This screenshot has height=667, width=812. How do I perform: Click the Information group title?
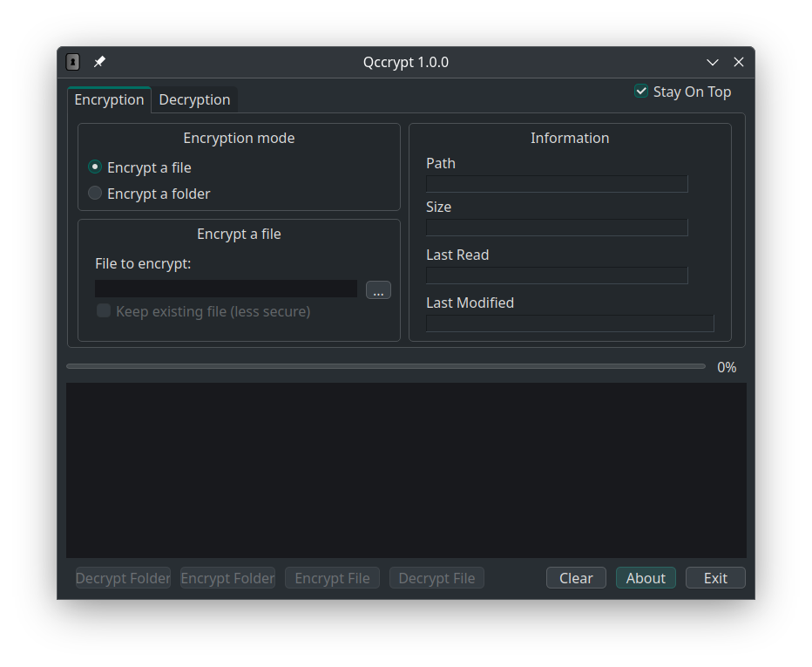pyautogui.click(x=570, y=138)
